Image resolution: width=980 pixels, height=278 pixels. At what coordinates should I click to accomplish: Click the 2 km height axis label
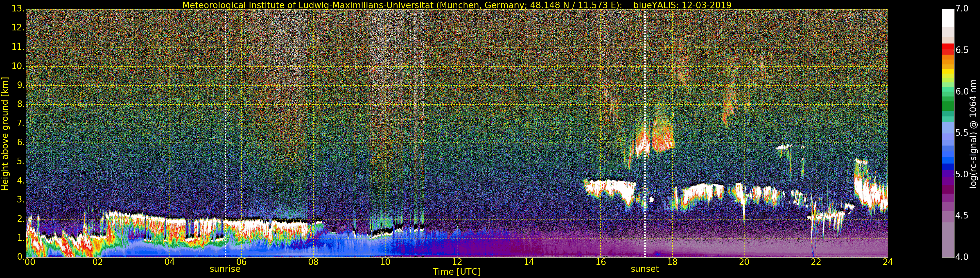click(21, 218)
